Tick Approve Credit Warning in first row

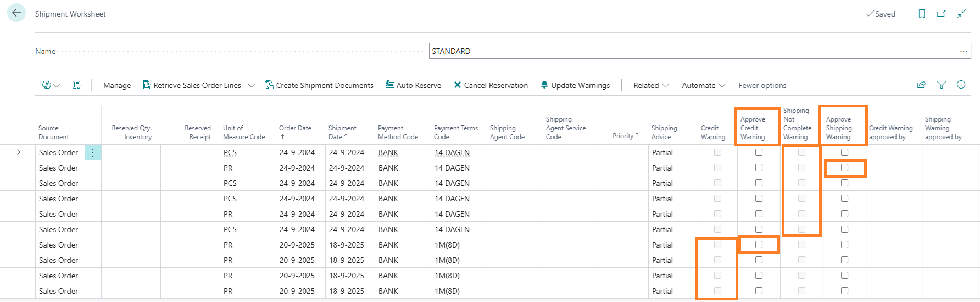point(759,152)
